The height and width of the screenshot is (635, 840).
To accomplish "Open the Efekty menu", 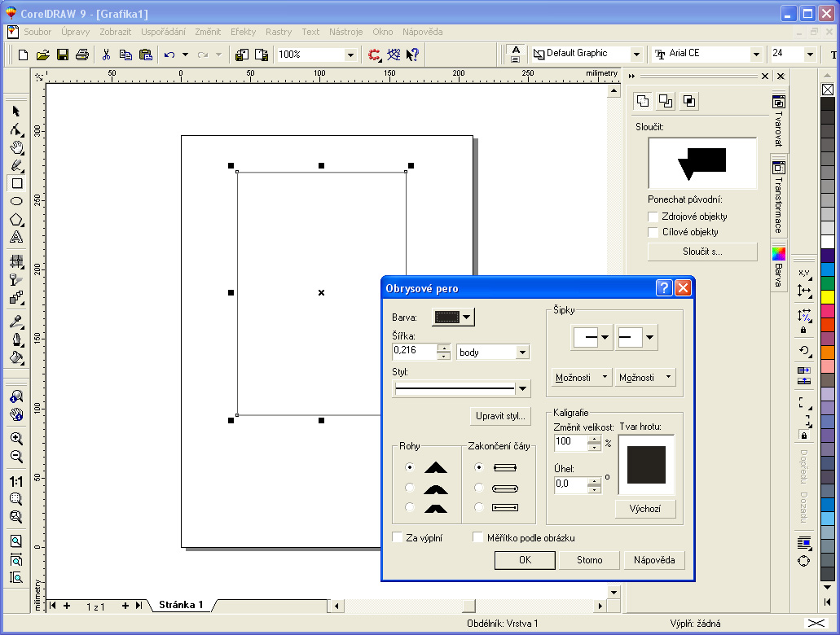I will (243, 32).
